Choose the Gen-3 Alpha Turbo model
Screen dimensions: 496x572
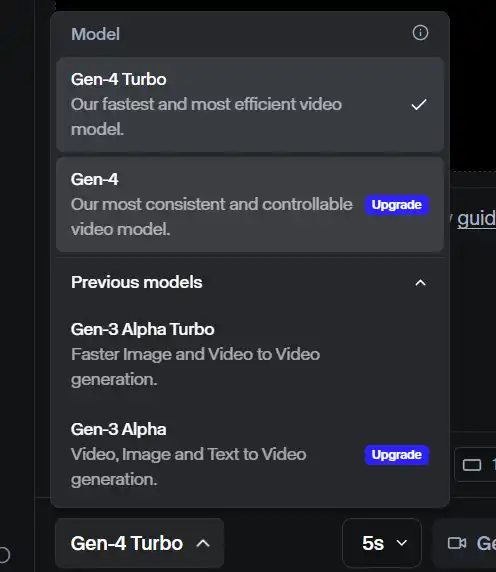250,354
